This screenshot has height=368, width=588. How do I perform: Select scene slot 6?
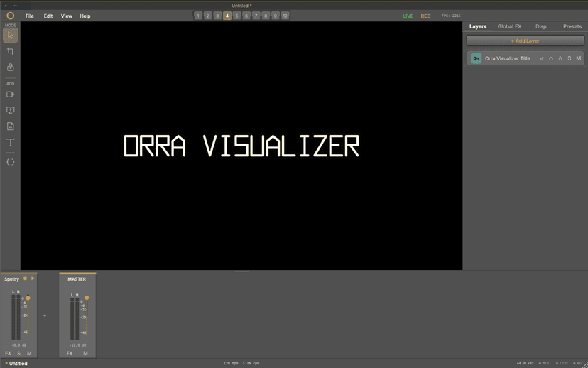pyautogui.click(x=246, y=16)
